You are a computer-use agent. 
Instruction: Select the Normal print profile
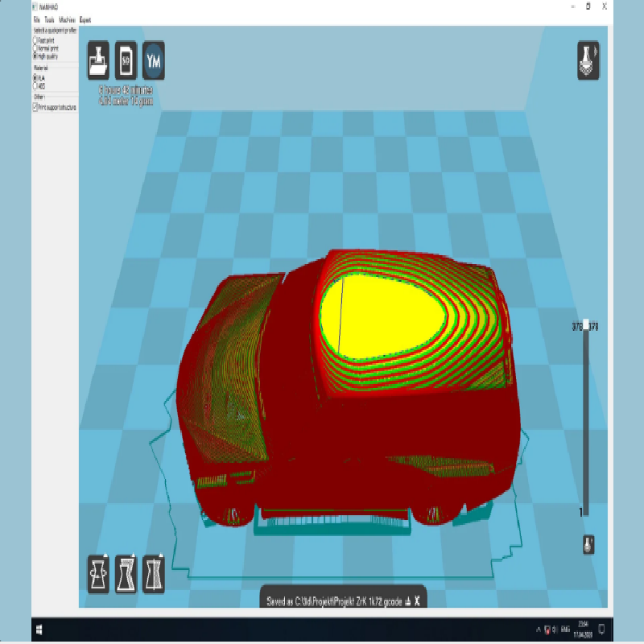point(35,48)
